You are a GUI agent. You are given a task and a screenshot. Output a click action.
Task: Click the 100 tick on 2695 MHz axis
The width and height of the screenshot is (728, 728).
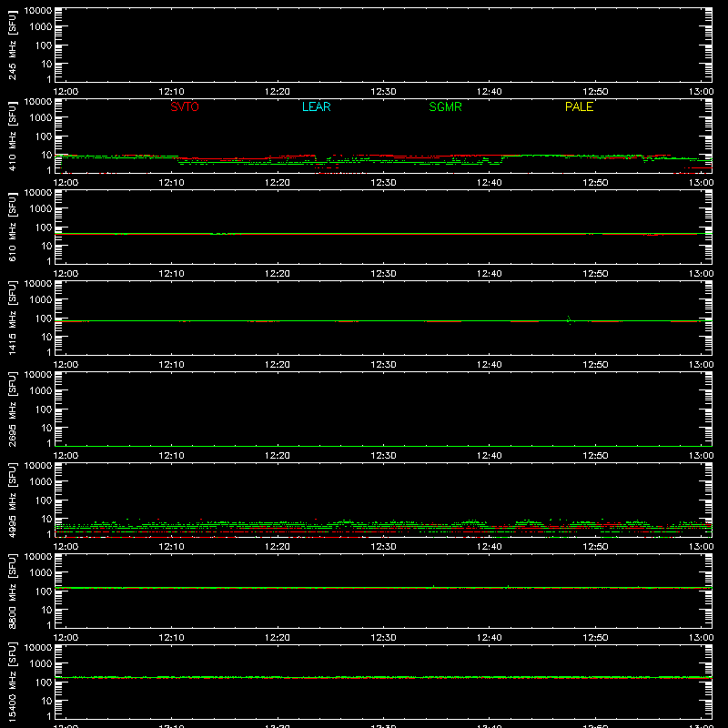point(44,409)
